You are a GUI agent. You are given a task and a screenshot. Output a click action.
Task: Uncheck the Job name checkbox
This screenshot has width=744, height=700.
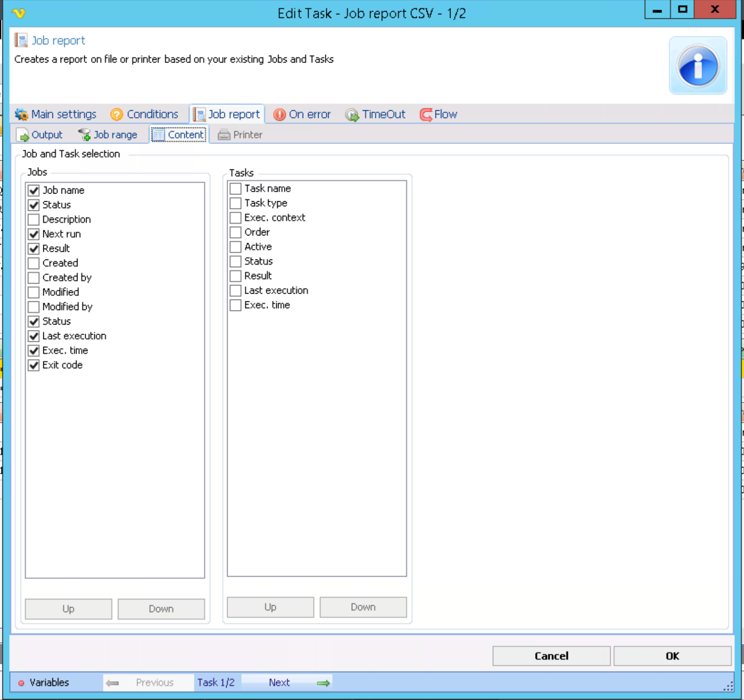pos(34,191)
